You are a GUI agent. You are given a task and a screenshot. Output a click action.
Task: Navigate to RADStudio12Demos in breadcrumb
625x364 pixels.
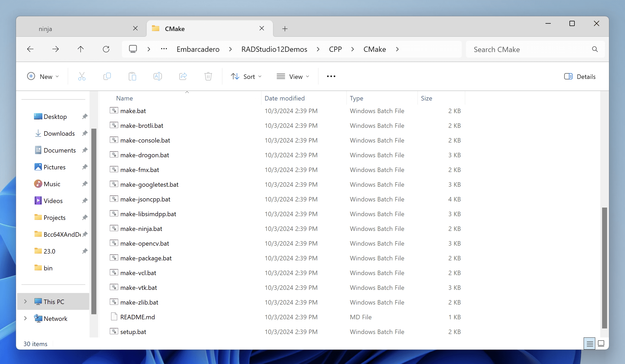(x=274, y=49)
